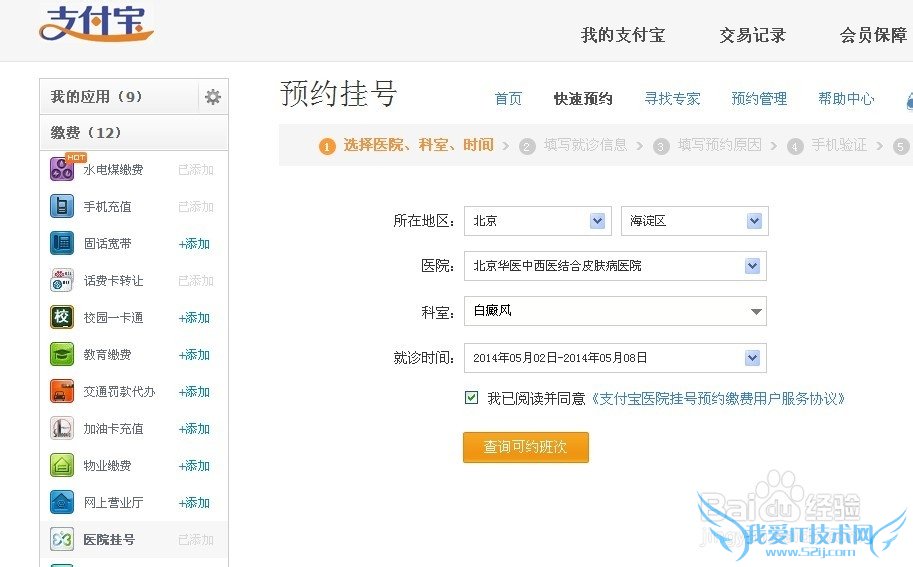This screenshot has height=567, width=913.
Task: Open 交易记录 in top navigation
Action: (x=752, y=35)
